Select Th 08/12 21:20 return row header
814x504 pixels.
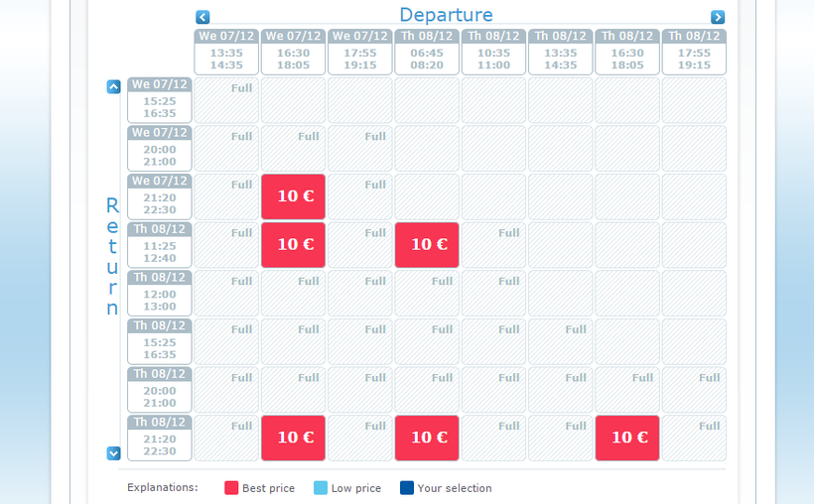pos(160,438)
